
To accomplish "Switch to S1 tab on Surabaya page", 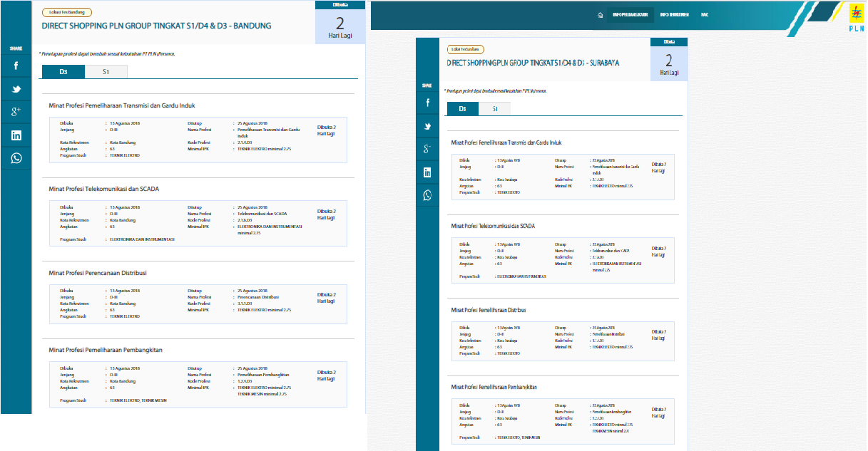I will (494, 108).
